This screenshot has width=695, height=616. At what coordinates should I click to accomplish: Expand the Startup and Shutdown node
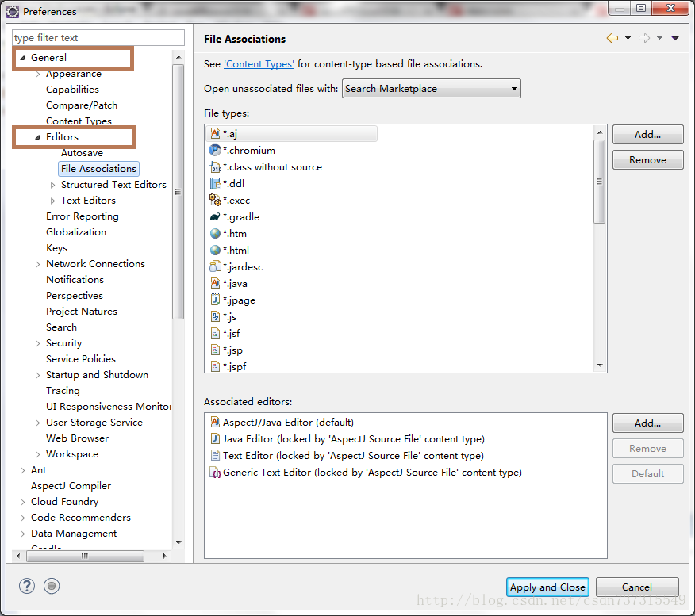(37, 375)
